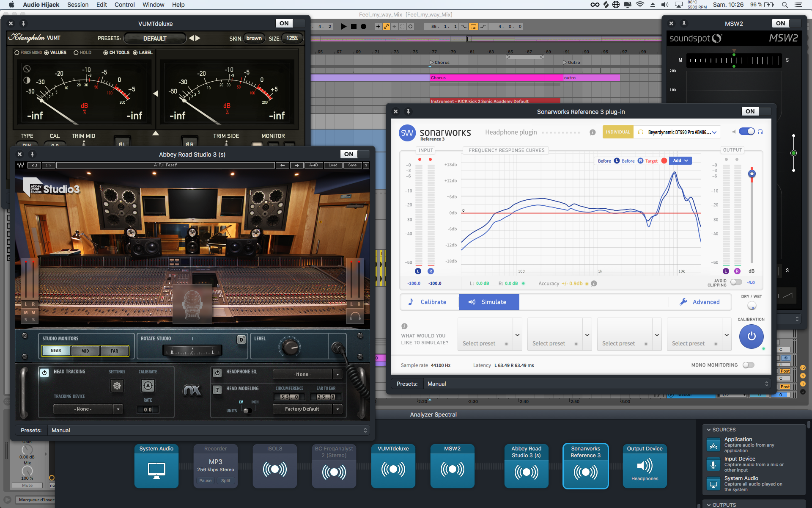
Task: Toggle Mono Monitoring switch
Action: (748, 365)
